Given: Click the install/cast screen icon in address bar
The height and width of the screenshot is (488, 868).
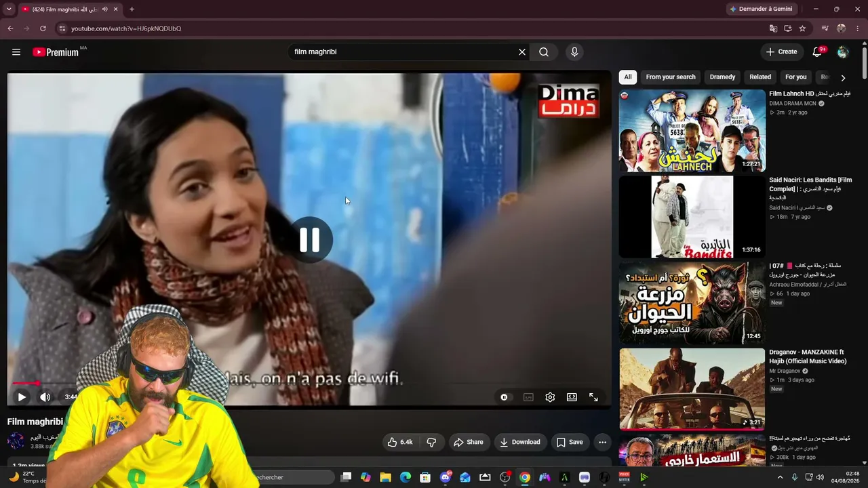Looking at the screenshot, I should tap(788, 28).
